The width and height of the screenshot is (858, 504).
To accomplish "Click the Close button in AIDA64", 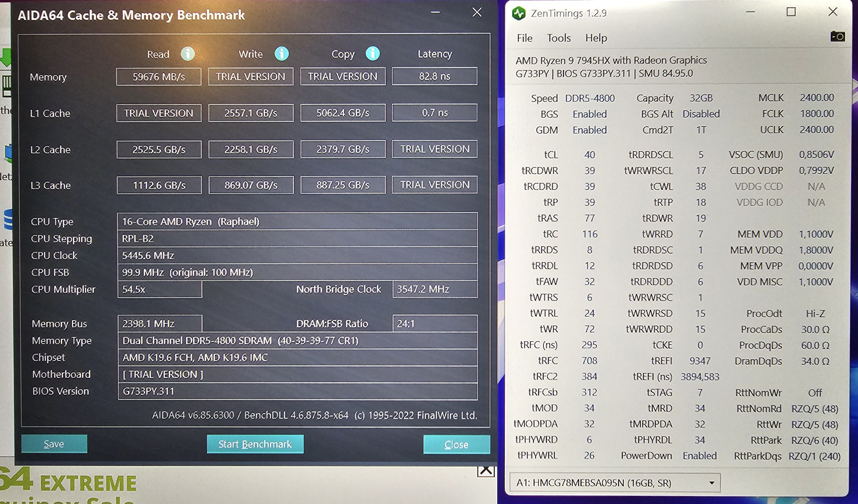I will pyautogui.click(x=457, y=445).
